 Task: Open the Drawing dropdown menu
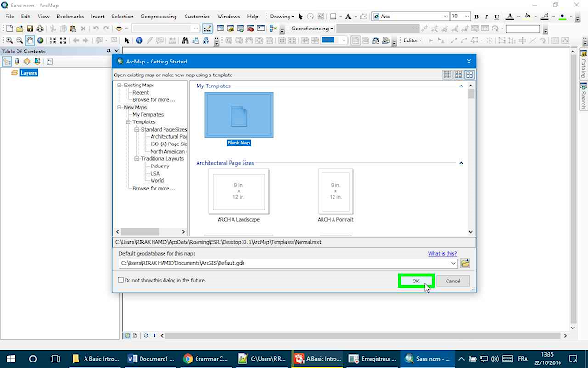pos(282,17)
